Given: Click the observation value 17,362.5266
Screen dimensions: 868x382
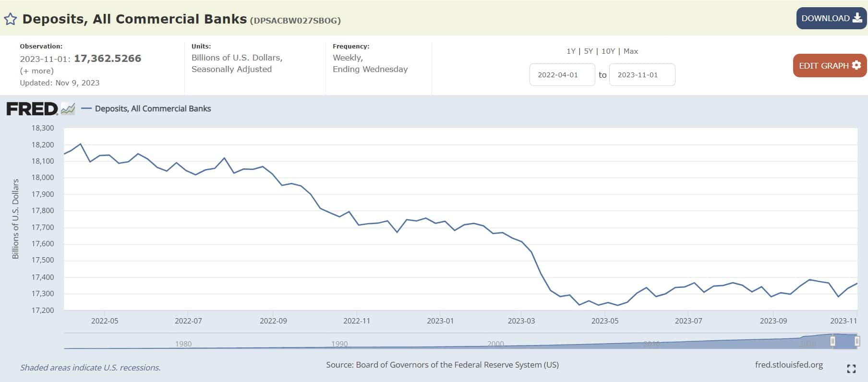Looking at the screenshot, I should pos(108,59).
